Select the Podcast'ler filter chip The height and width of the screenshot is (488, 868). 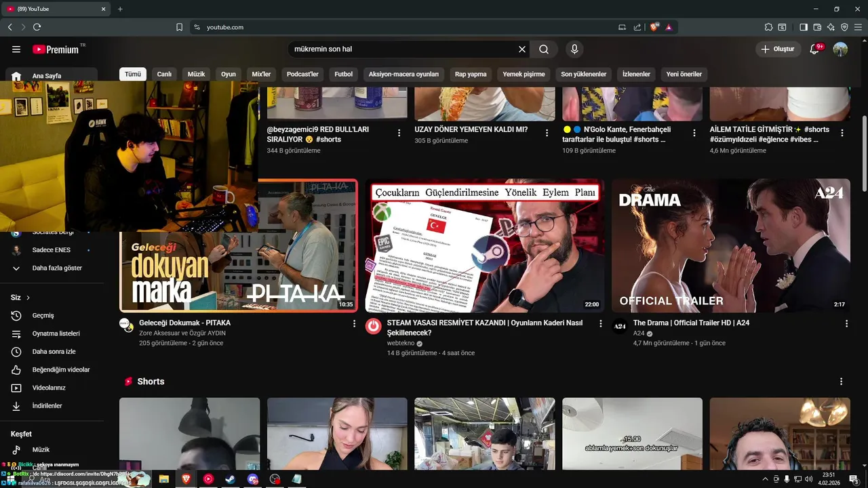click(x=302, y=74)
